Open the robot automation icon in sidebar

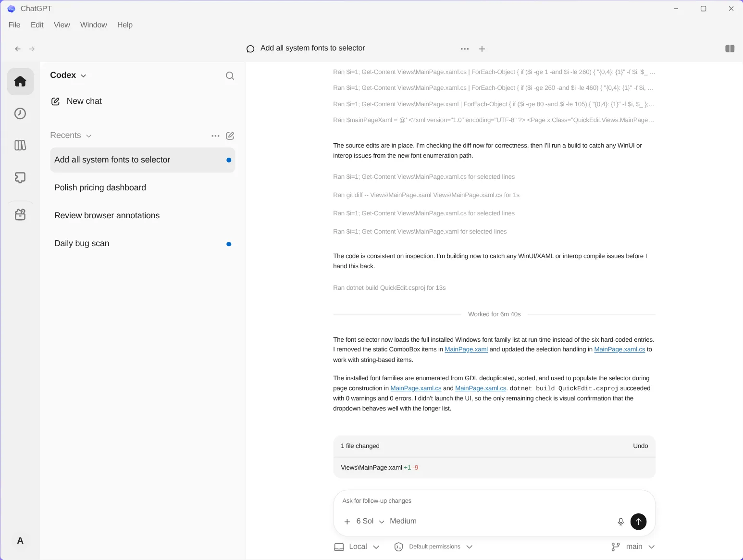click(x=20, y=214)
